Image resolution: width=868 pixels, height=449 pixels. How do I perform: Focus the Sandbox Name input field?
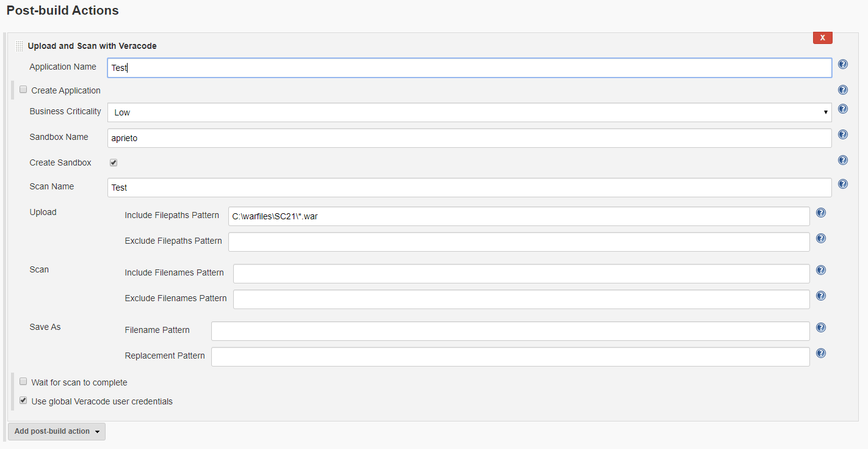click(x=469, y=138)
